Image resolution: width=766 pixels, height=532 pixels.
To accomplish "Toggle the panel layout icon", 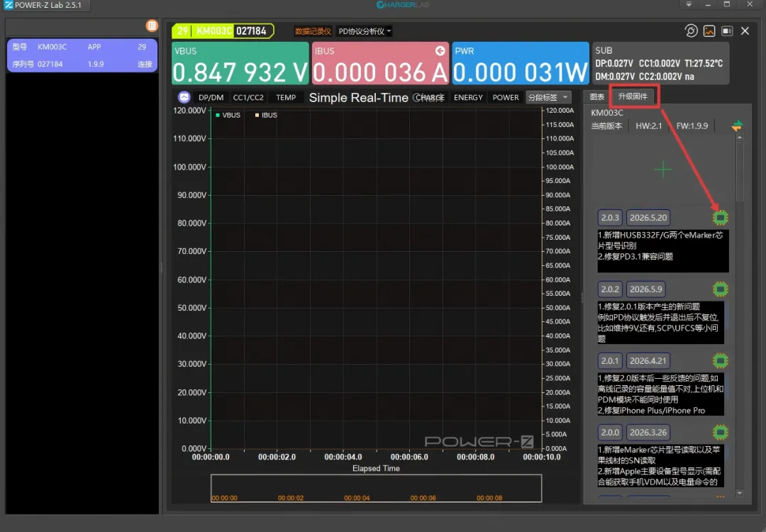I will 727,31.
